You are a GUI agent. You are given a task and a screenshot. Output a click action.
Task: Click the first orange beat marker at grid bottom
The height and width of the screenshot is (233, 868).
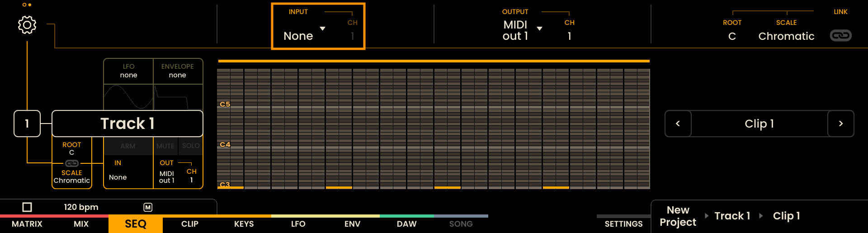231,187
